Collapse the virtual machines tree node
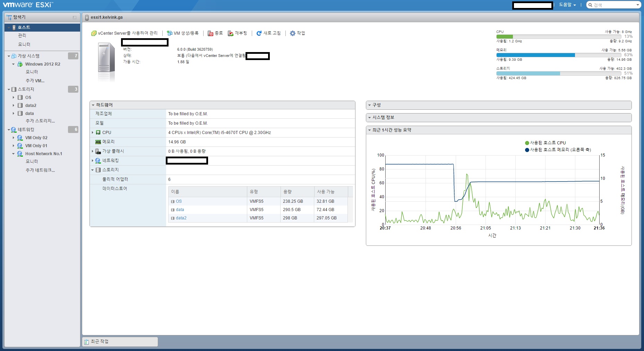 click(x=9, y=56)
